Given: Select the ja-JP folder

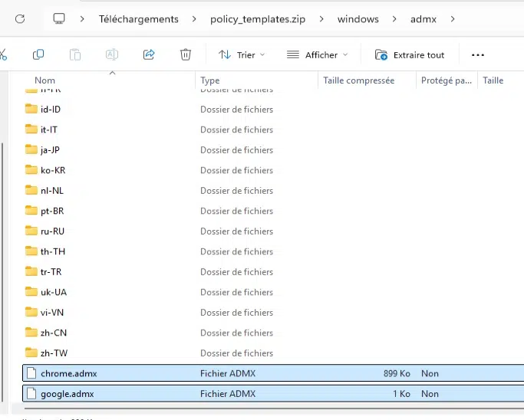Looking at the screenshot, I should [50, 150].
